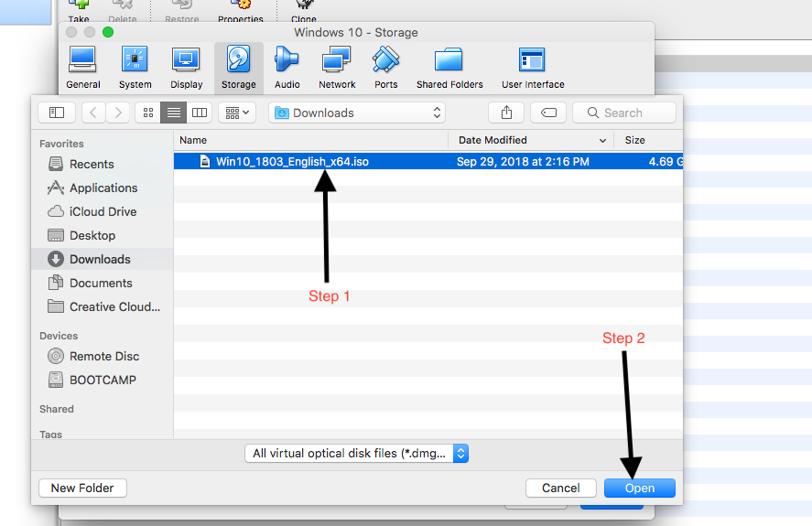Click the Open button
The width and height of the screenshot is (812, 526).
click(640, 488)
